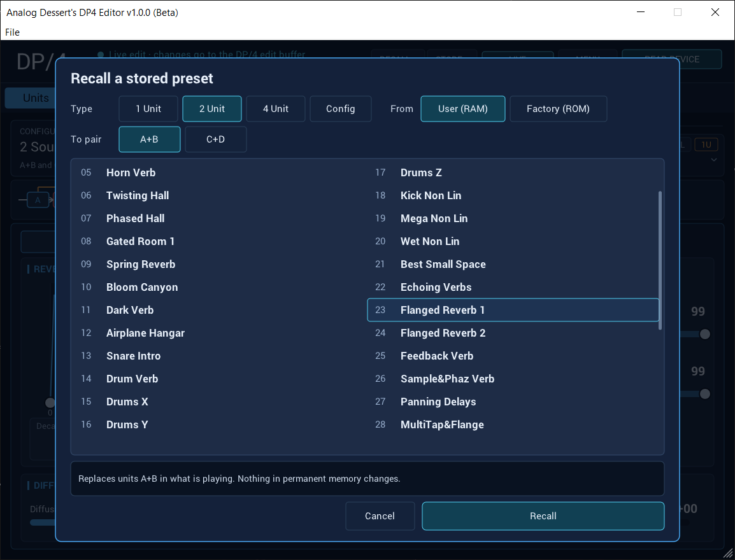Select preset 20 Wet Non Lin

click(513, 241)
